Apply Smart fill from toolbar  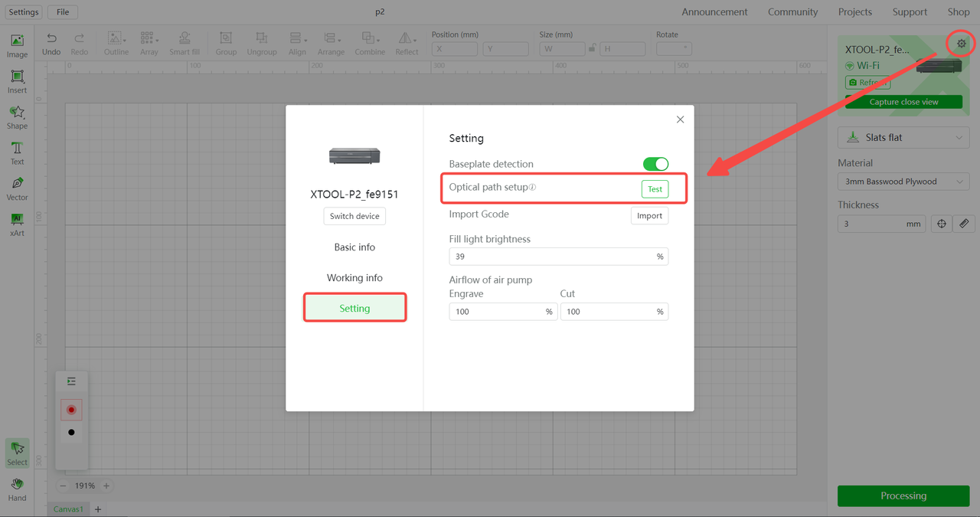(x=185, y=44)
